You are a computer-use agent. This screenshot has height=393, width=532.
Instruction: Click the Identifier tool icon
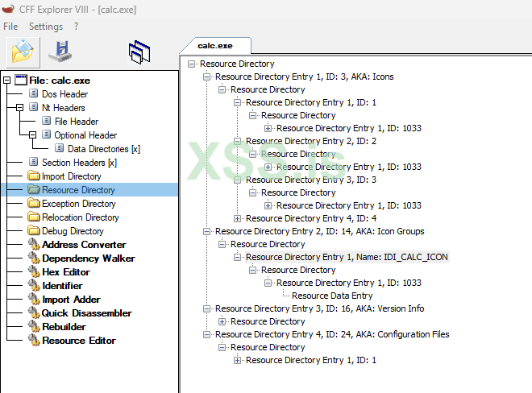coord(34,286)
